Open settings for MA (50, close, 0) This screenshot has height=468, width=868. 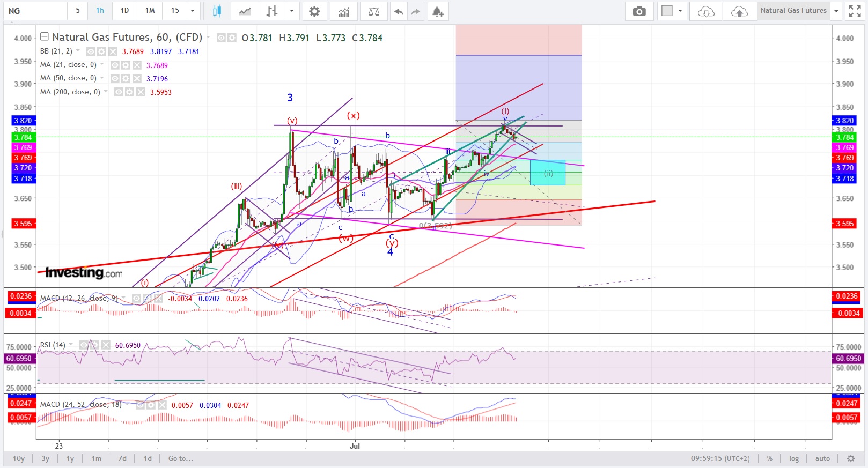coord(126,78)
